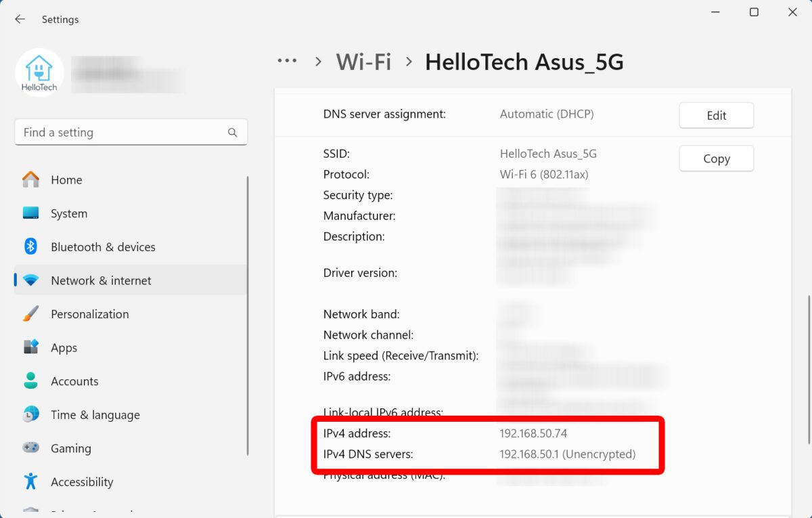Open Personalization via its brush icon

(x=30, y=314)
